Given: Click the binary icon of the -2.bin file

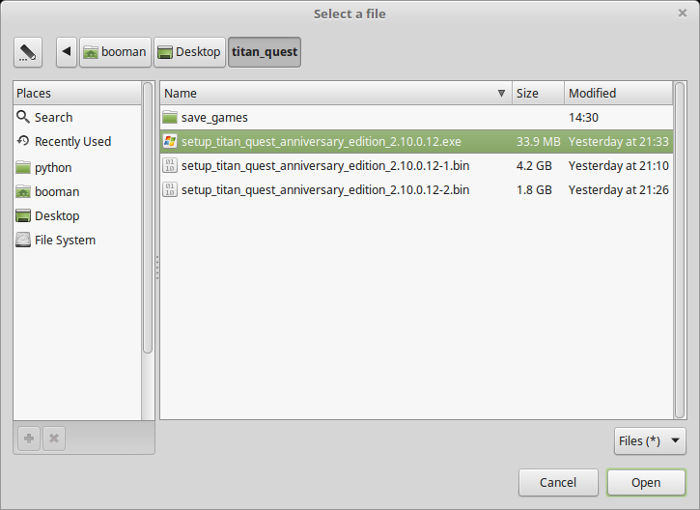Looking at the screenshot, I should (170, 190).
